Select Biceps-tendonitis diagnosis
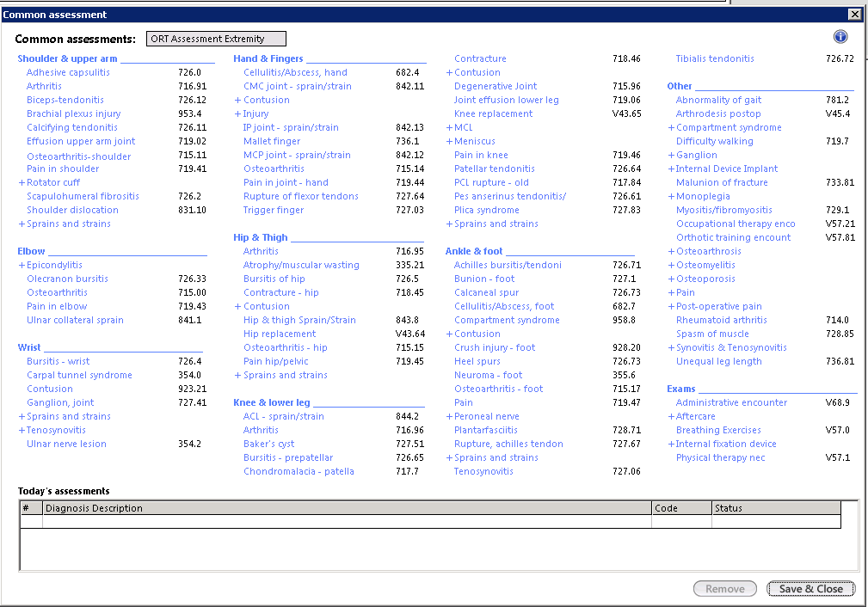 65,100
